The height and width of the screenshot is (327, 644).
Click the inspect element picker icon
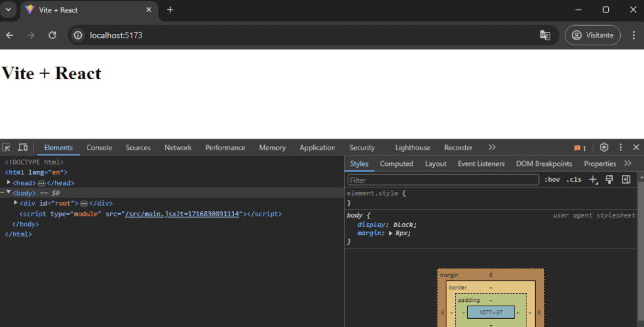click(6, 148)
